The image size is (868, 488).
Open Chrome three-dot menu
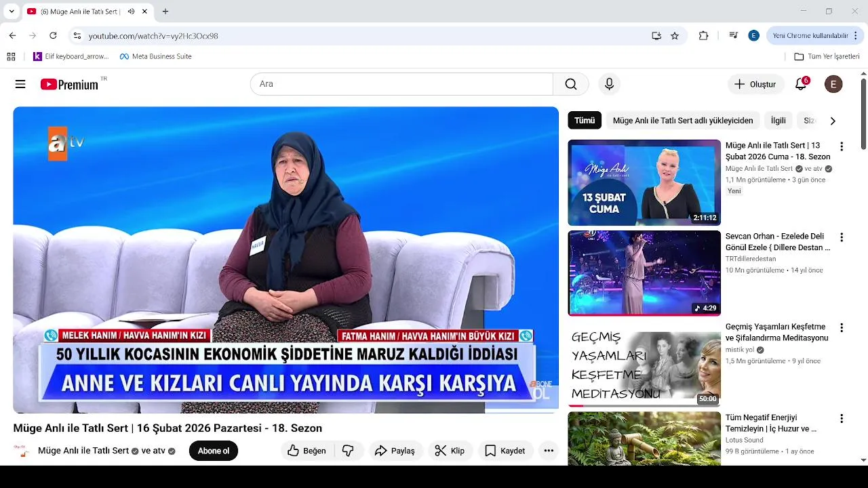click(856, 35)
